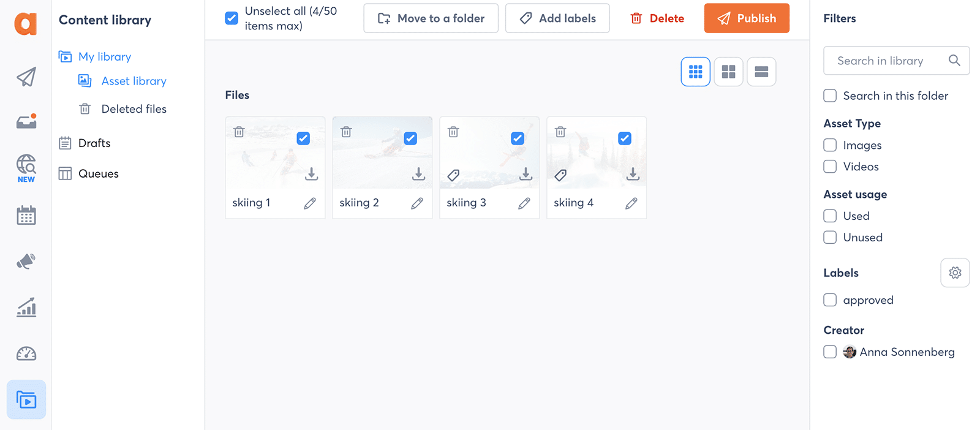The image size is (980, 430).
Task: Open the megaphone campaigns sidebar icon
Action: (26, 262)
